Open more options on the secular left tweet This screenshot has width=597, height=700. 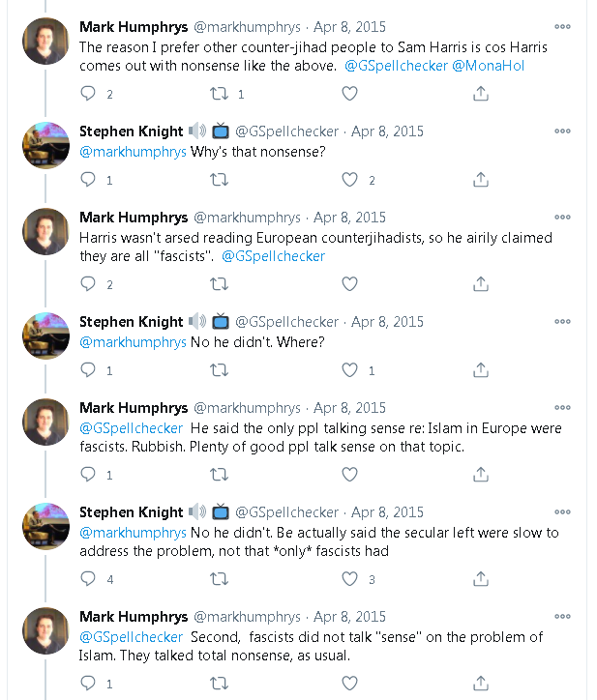[x=562, y=512]
